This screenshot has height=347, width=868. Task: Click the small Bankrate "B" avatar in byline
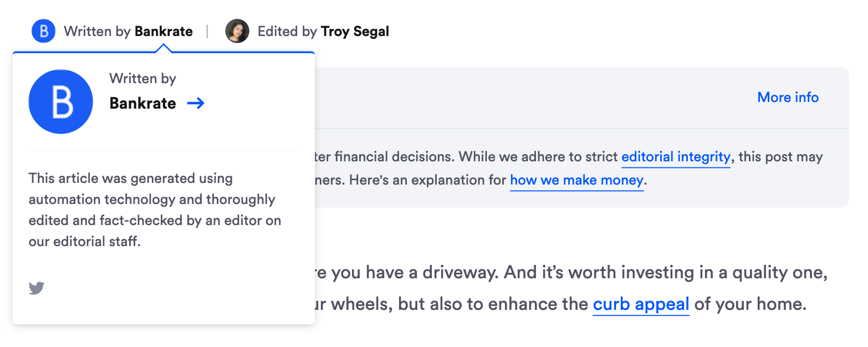[x=43, y=31]
